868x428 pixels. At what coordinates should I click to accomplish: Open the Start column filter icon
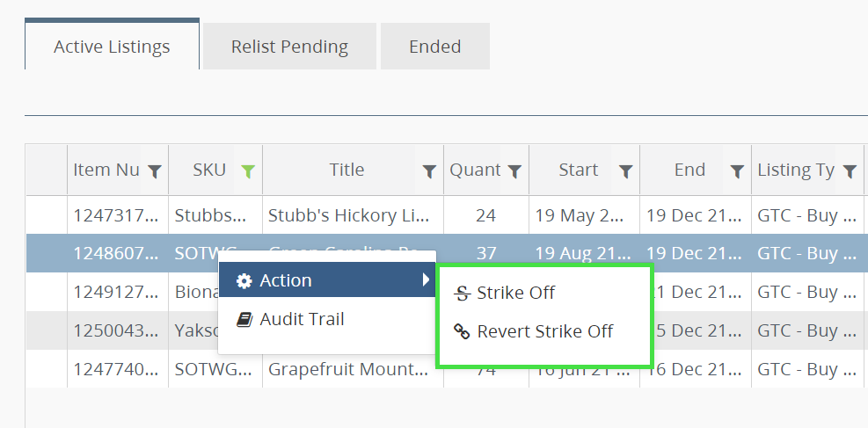point(625,171)
